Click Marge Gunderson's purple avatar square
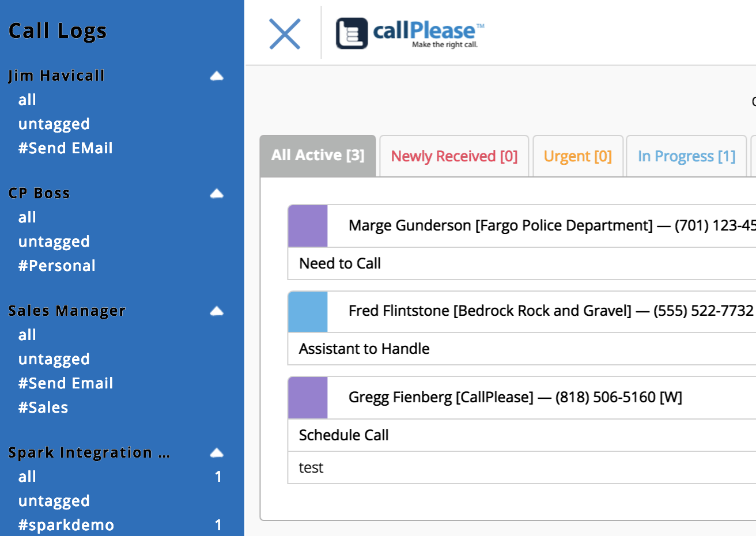 click(x=308, y=225)
